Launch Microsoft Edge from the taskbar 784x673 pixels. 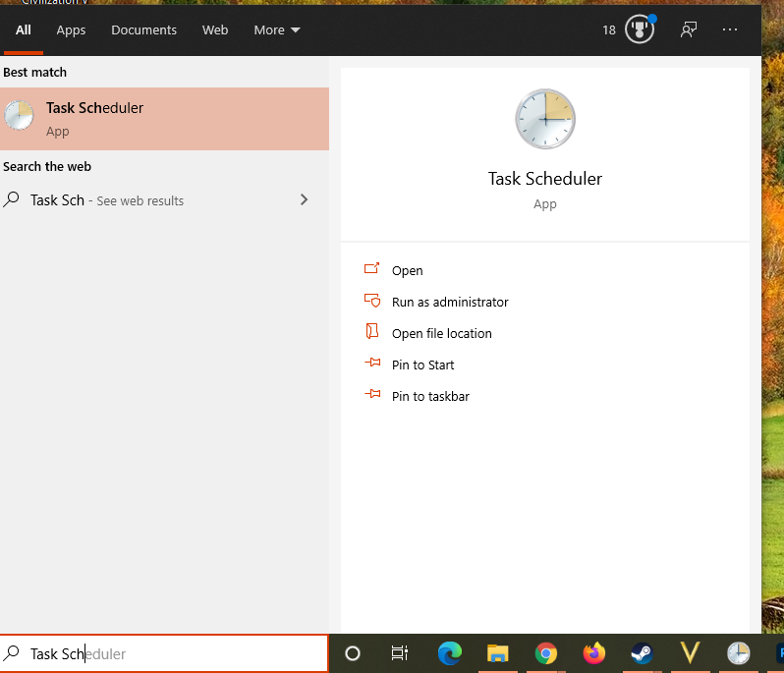(450, 653)
